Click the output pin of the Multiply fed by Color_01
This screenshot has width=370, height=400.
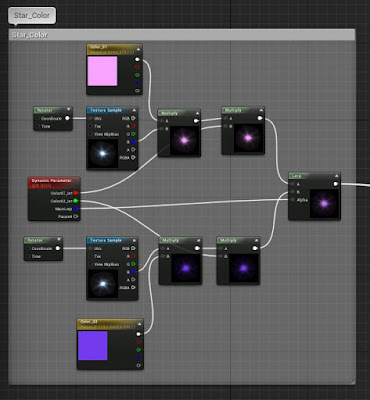(196, 121)
